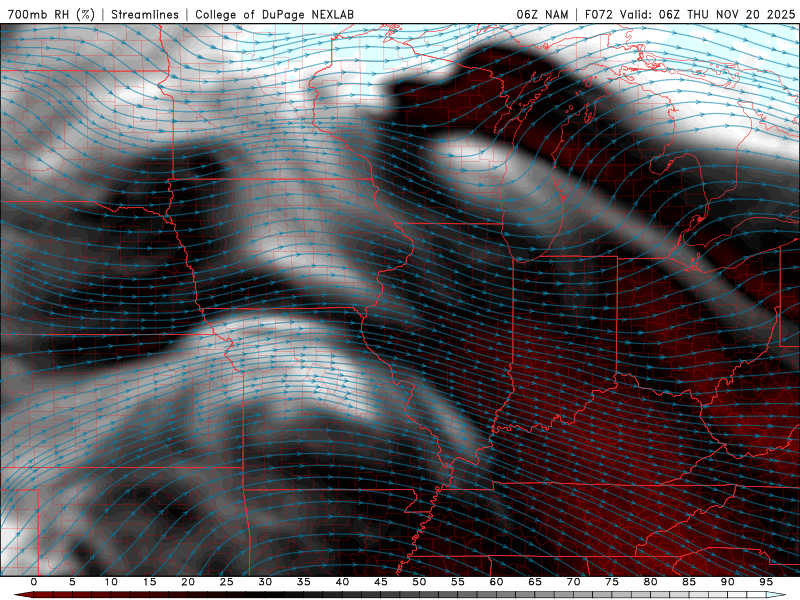Click the 35 label on the color scale
The width and height of the screenshot is (800, 600).
304,582
